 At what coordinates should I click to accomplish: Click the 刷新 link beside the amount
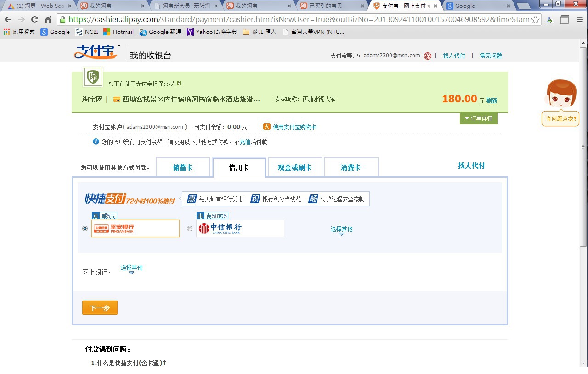492,100
